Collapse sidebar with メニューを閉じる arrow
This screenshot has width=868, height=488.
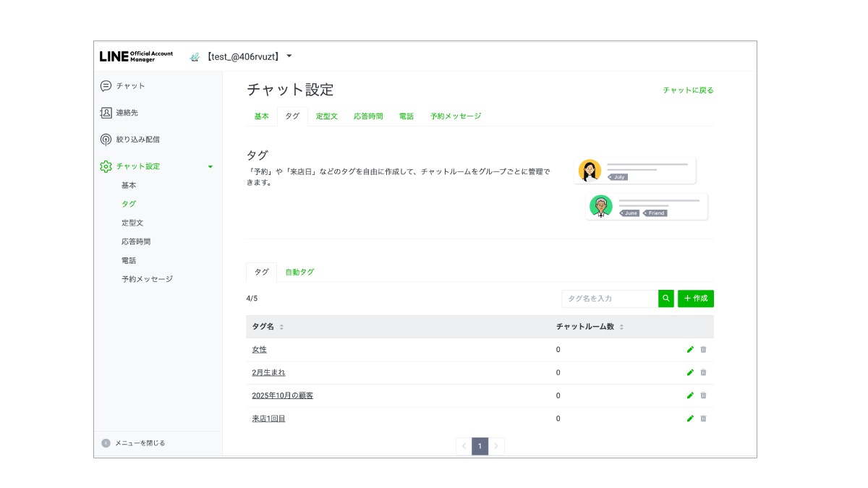tap(106, 442)
